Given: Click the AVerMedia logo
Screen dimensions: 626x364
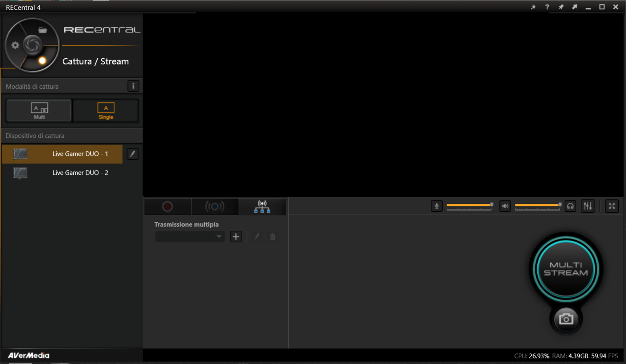Looking at the screenshot, I should pos(29,356).
